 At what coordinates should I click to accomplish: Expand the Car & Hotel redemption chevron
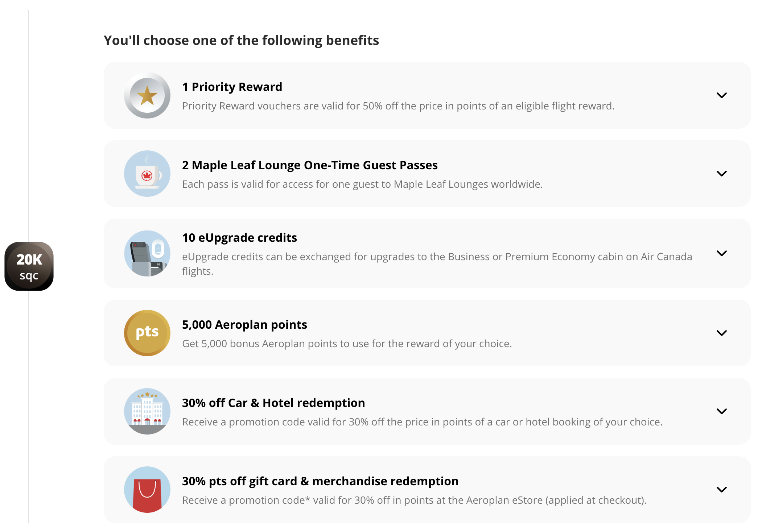[x=721, y=411]
